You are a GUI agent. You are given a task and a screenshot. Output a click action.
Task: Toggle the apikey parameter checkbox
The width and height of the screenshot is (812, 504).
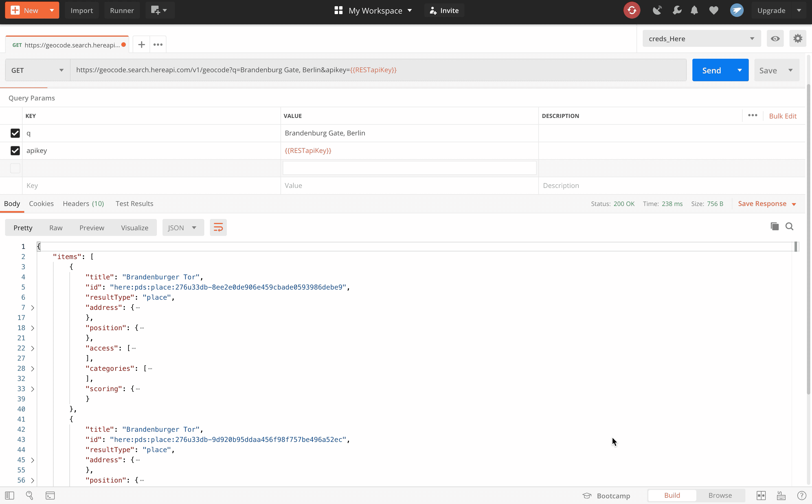click(x=15, y=151)
